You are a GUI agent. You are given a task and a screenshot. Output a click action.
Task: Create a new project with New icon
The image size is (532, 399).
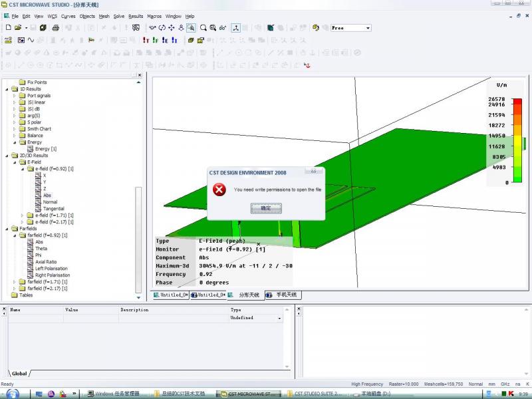click(x=9, y=27)
